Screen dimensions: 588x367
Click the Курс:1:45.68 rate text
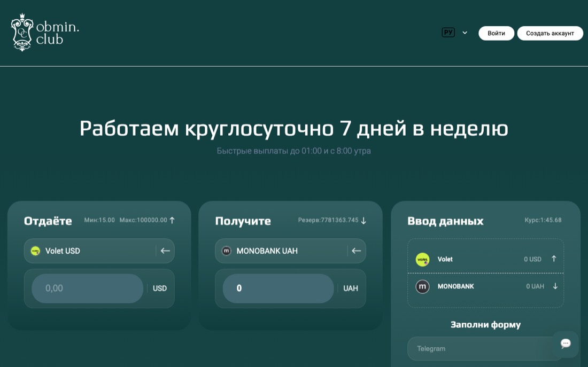[x=543, y=220]
